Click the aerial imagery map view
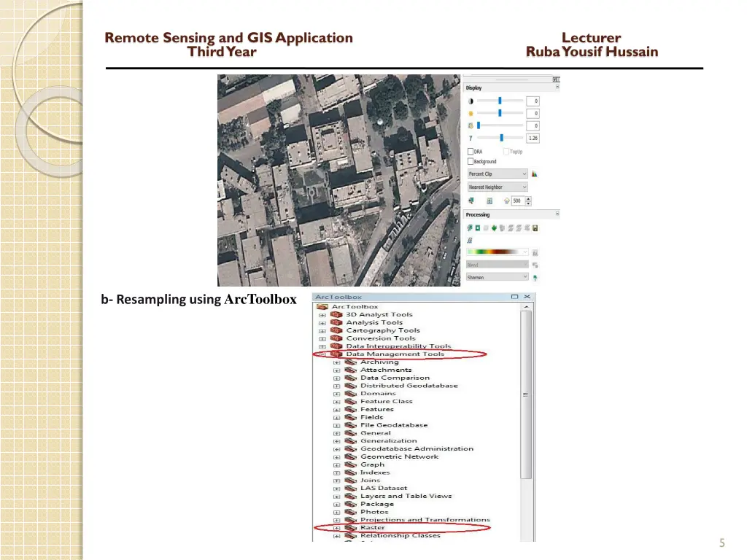Screen dimensions: 747x560 click(338, 180)
